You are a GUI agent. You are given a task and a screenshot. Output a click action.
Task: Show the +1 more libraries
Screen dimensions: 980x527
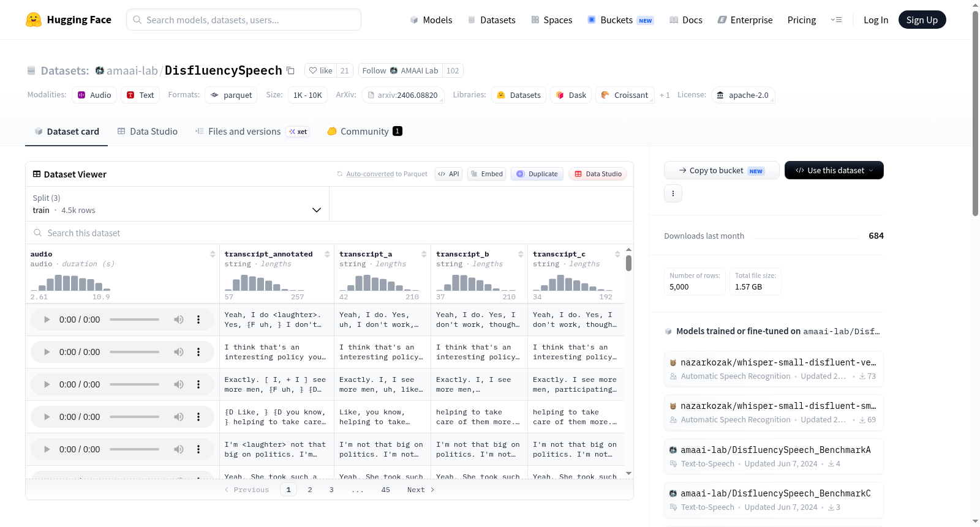(665, 95)
